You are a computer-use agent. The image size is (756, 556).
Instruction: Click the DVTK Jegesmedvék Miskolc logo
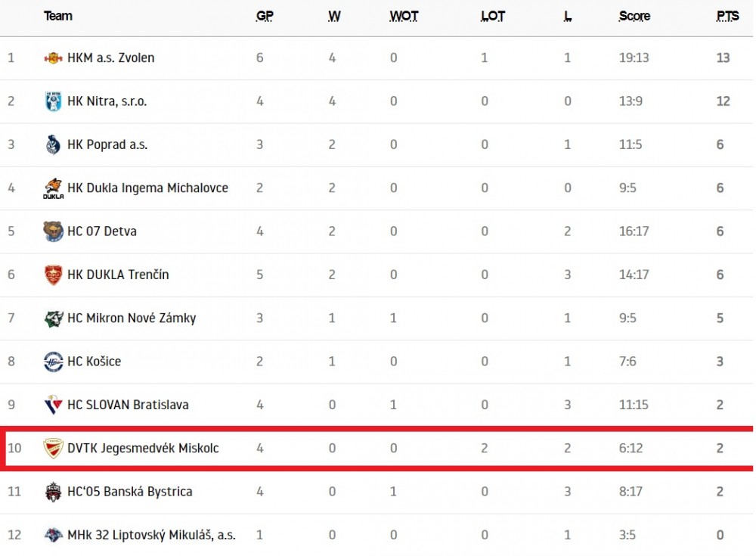coord(53,449)
